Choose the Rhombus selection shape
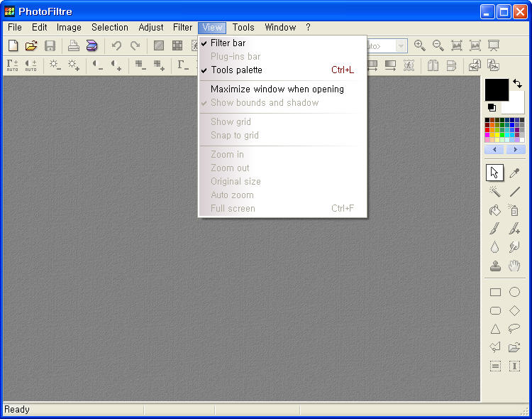Screen dimensions: 532x419 click(x=514, y=310)
